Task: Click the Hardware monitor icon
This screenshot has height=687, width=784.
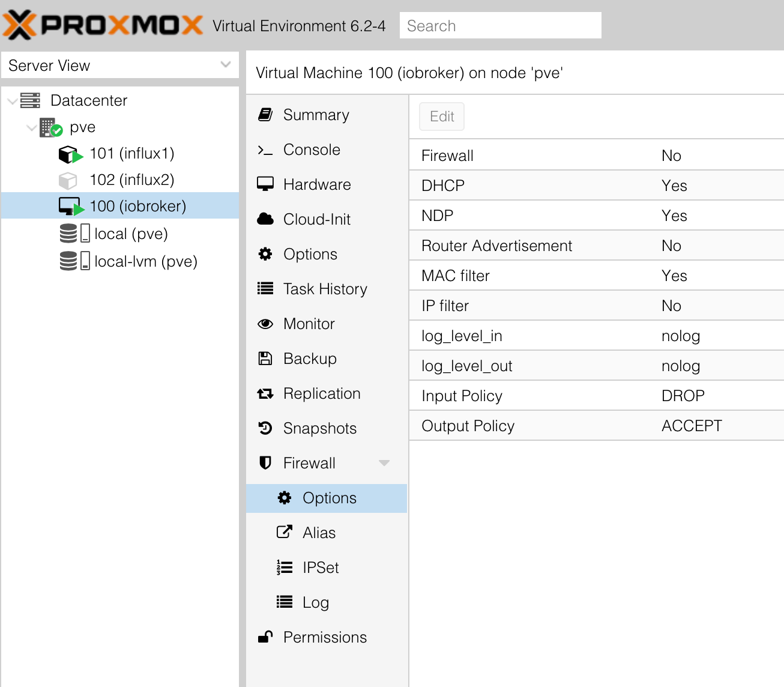Action: (265, 184)
